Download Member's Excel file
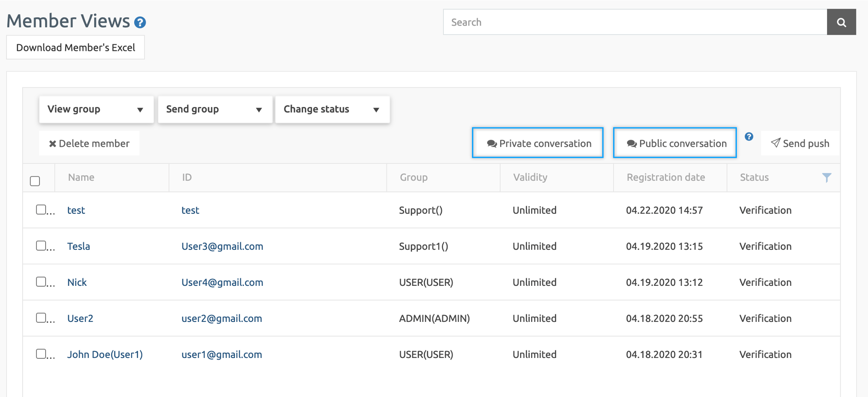Screen dimensions: 868x397 76,47
